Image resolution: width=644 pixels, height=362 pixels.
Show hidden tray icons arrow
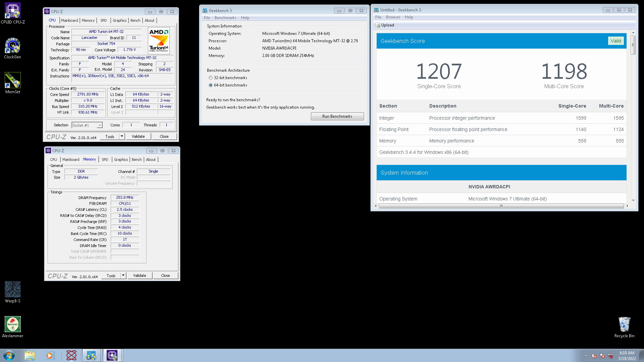pyautogui.click(x=586, y=356)
